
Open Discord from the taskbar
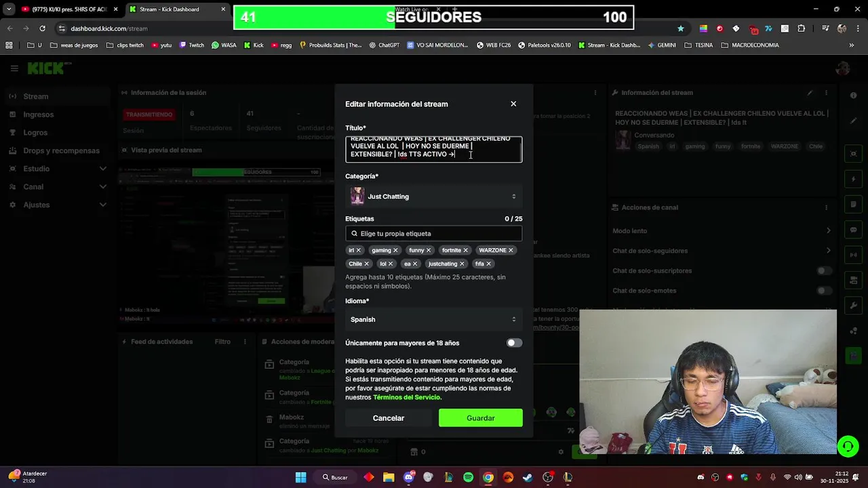pyautogui.click(x=408, y=477)
